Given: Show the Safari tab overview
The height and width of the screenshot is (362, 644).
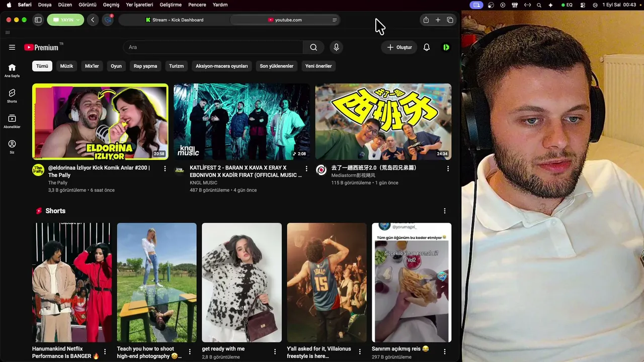Looking at the screenshot, I should tap(450, 20).
